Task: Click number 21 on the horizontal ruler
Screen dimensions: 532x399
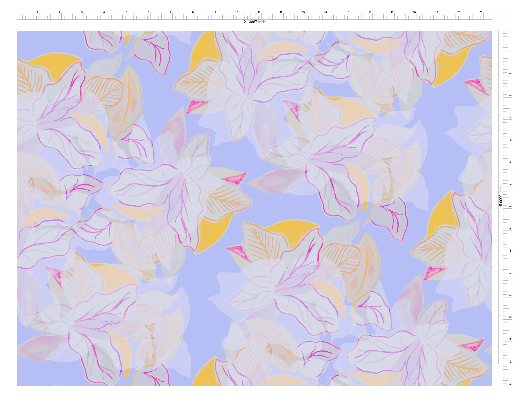Action: click(481, 12)
